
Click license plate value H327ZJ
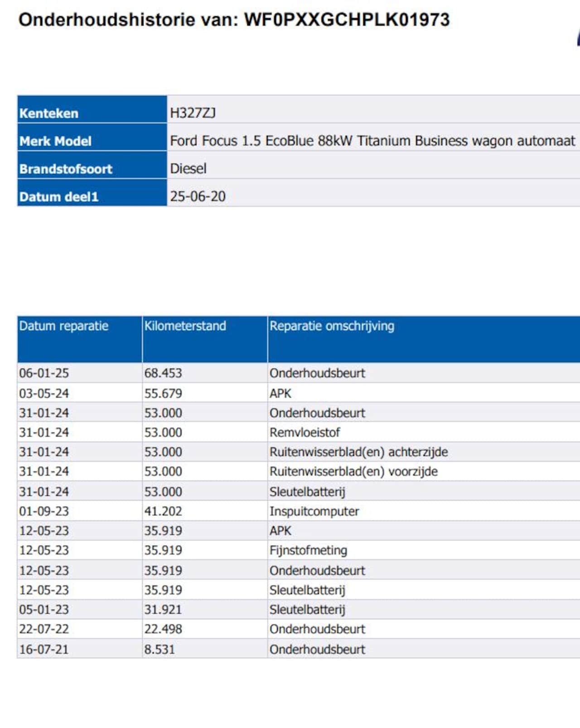point(193,113)
